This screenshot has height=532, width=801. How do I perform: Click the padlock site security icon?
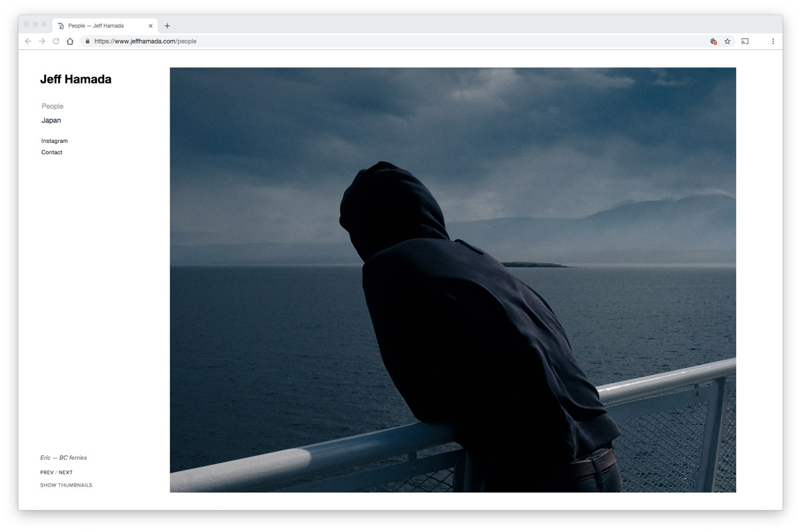click(x=87, y=41)
